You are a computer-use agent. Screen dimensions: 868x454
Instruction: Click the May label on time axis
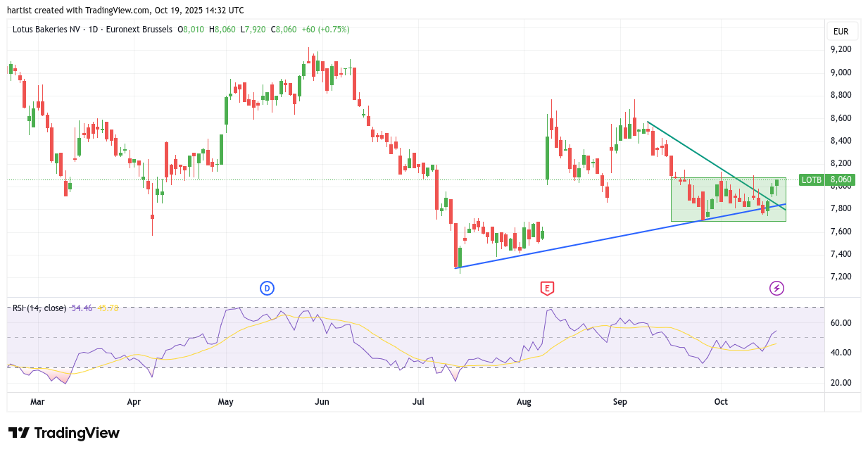[x=226, y=401]
